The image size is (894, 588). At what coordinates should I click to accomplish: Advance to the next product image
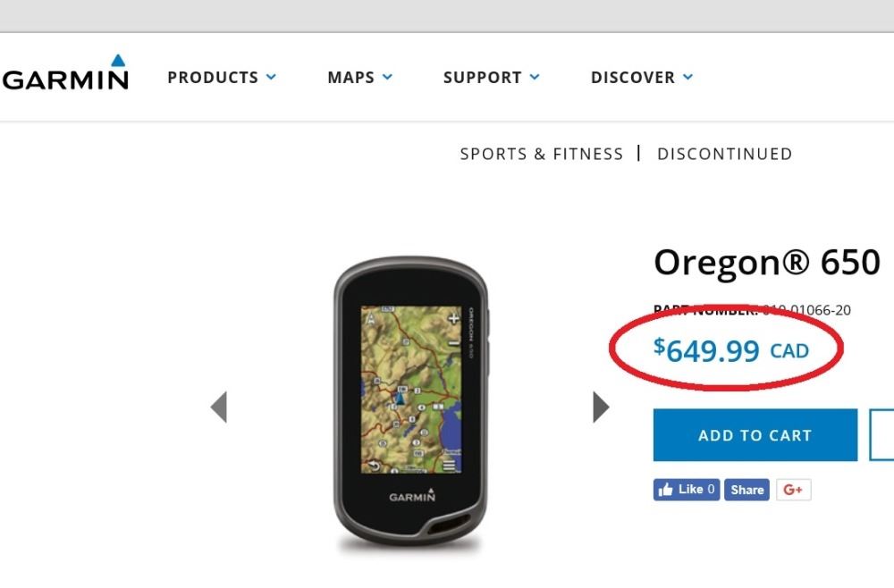(601, 407)
